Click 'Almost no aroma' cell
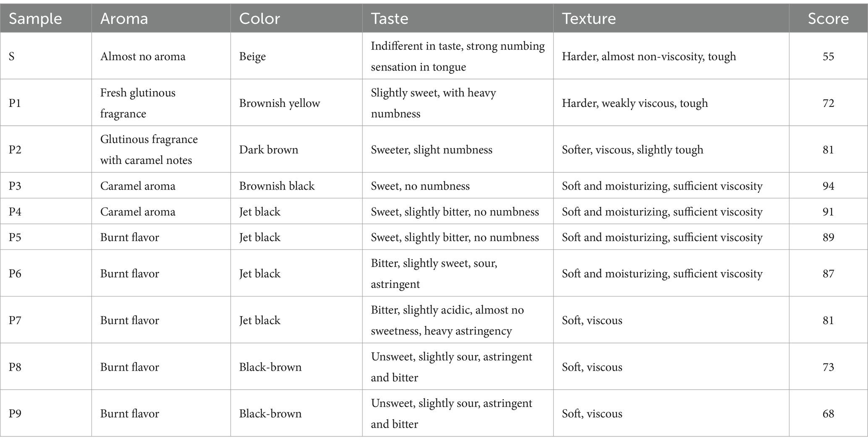This screenshot has width=868, height=444. pyautogui.click(x=143, y=56)
